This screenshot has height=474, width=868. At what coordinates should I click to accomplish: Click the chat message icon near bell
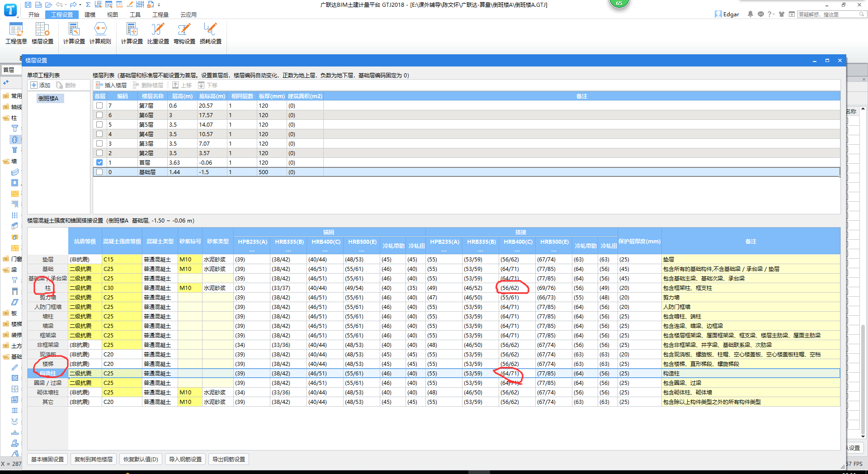761,14
